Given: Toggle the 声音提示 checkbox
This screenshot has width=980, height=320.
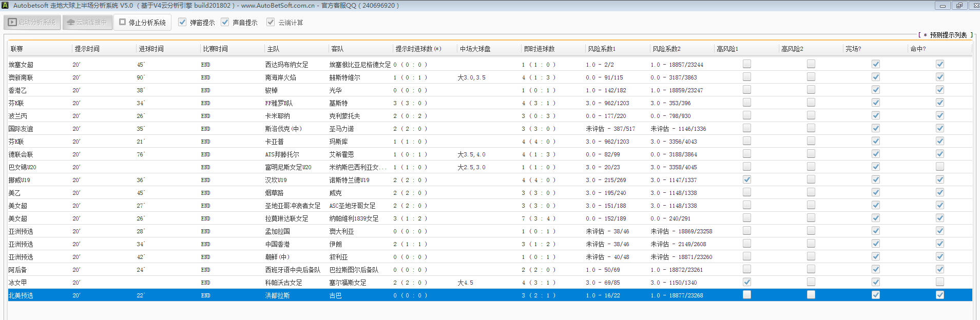Looking at the screenshot, I should (x=225, y=22).
